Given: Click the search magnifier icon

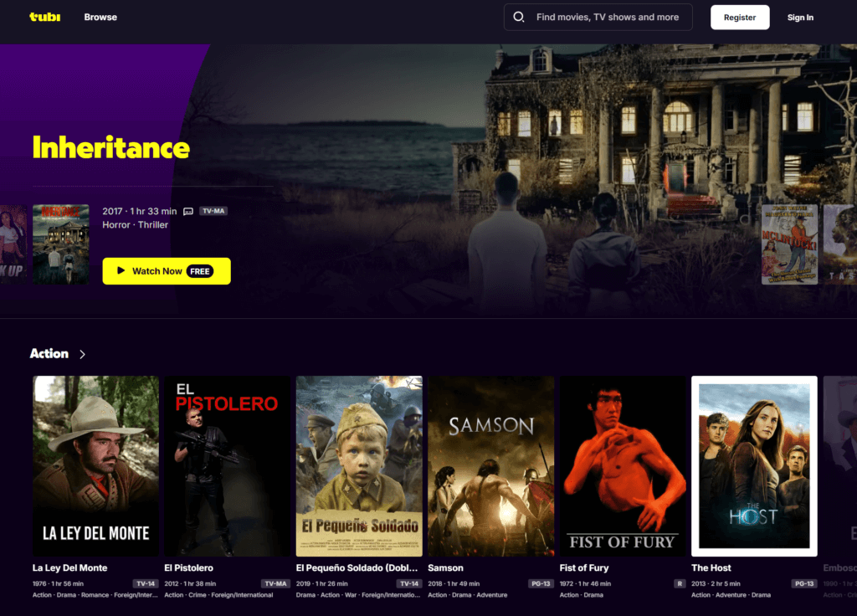Looking at the screenshot, I should [519, 17].
